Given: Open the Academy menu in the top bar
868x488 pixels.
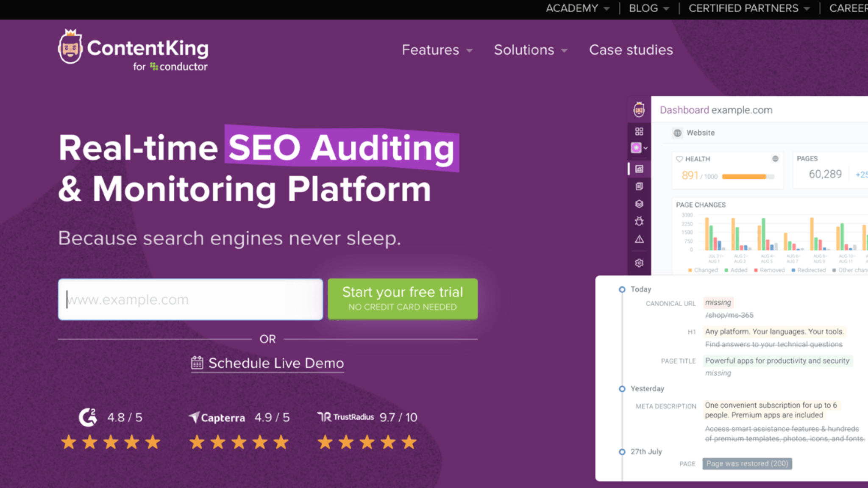Looking at the screenshot, I should click(572, 8).
